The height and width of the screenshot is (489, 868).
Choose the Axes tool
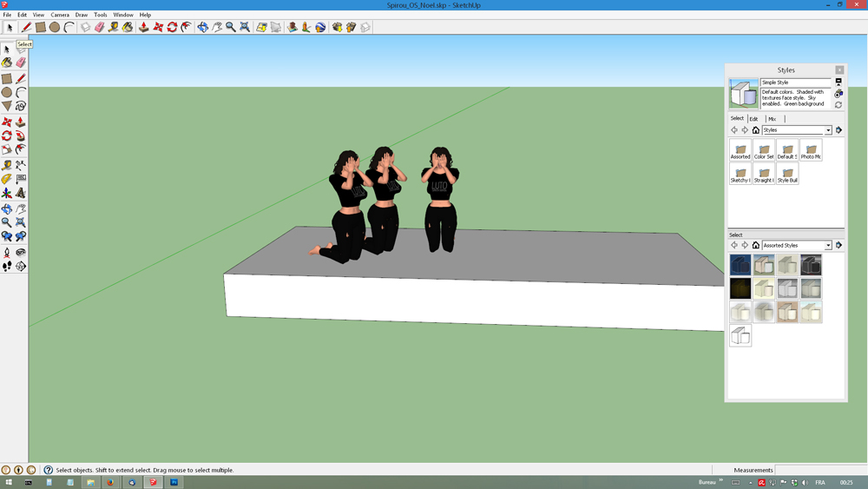point(7,193)
